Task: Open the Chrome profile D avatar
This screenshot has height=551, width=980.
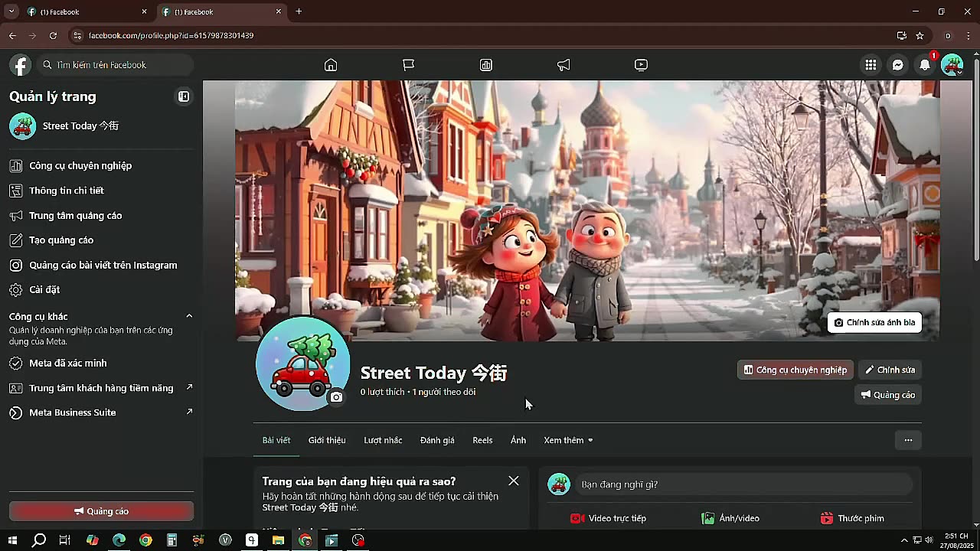Action: 948,35
